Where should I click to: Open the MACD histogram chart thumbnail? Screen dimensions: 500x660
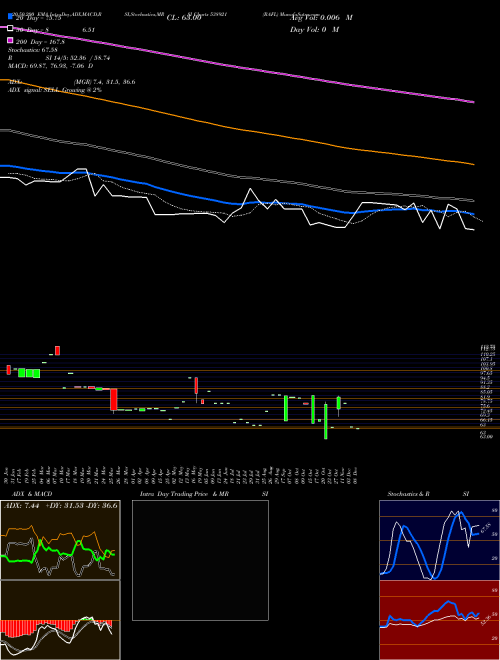60,620
